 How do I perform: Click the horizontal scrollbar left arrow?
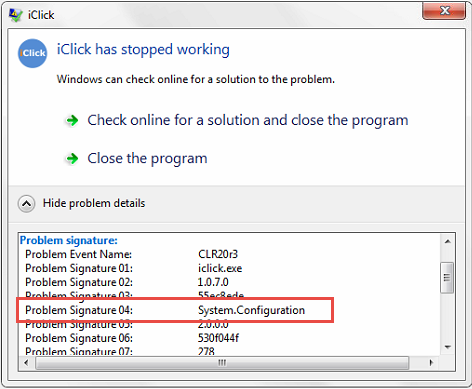click(x=26, y=362)
